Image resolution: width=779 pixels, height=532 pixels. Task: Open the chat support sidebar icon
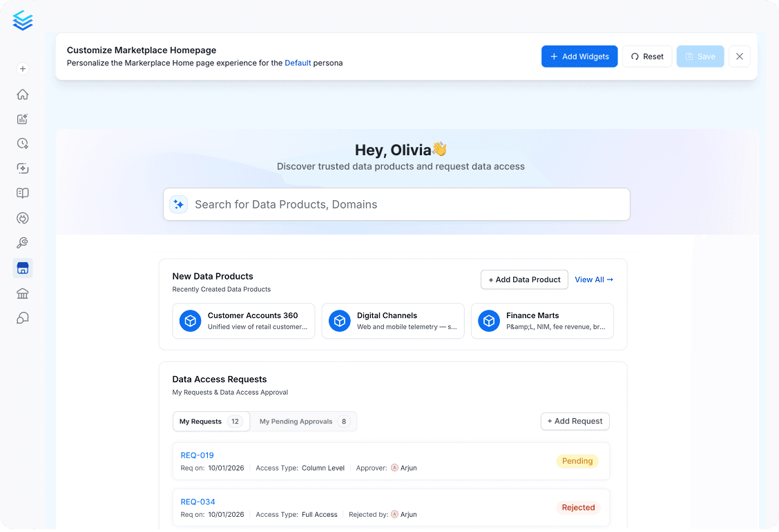[x=22, y=318]
